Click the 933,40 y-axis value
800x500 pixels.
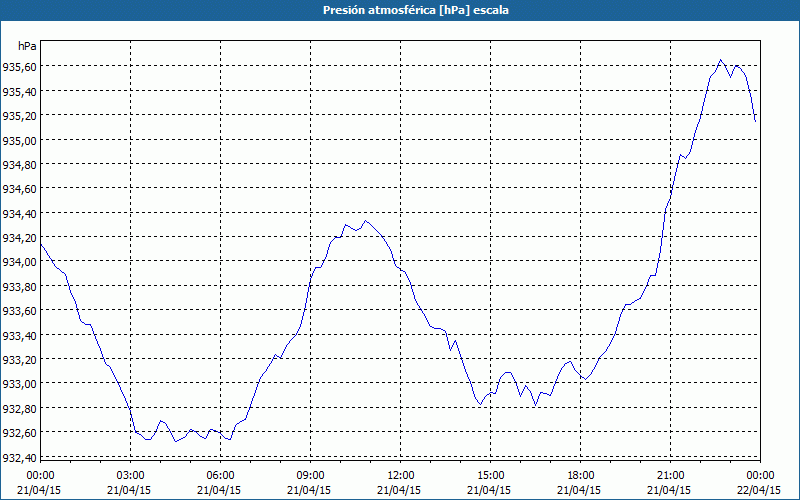19,336
